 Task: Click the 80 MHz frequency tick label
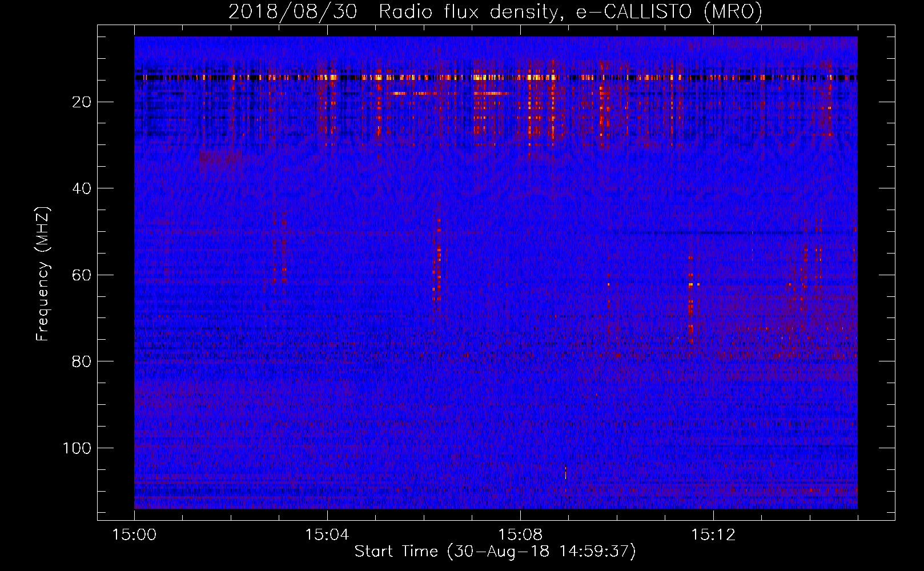point(82,361)
